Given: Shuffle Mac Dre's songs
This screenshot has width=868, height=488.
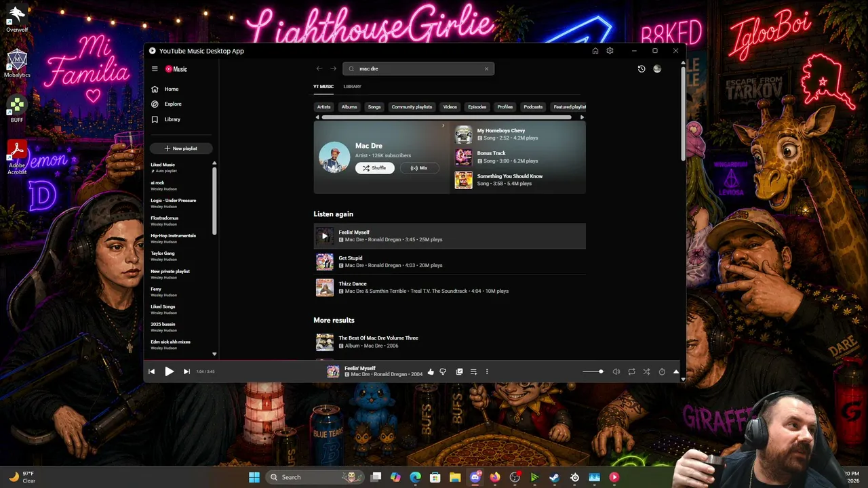Looking at the screenshot, I should coord(374,168).
